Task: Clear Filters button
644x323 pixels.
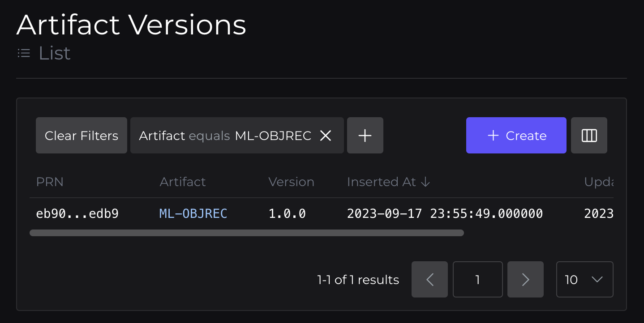Action: 82,136
